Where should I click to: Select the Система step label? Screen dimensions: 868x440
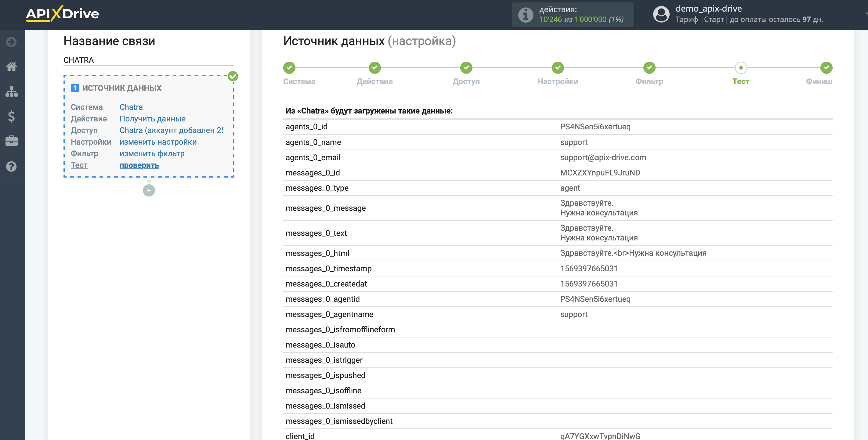tap(299, 81)
